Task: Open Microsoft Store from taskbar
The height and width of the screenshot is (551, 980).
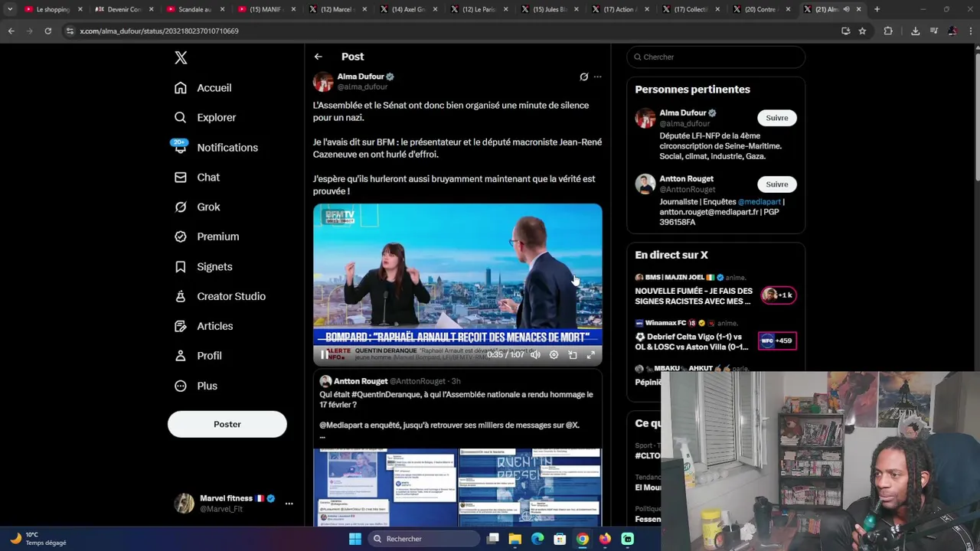Action: [560, 539]
